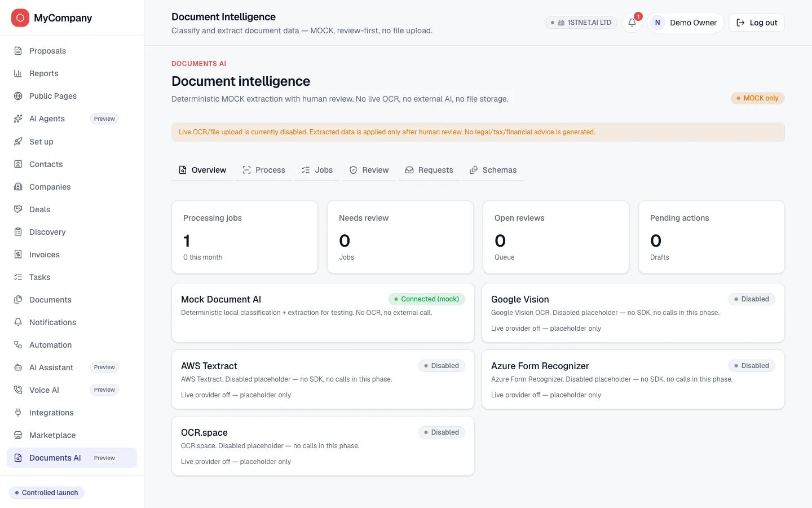Screen dimensions: 812x508
Task: Open the notifications bell icon
Action: pos(632,23)
